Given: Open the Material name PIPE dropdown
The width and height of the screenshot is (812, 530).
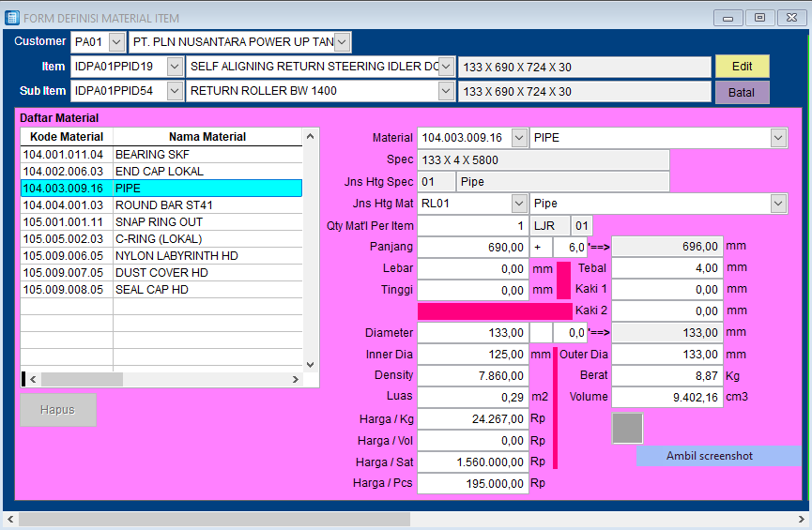Looking at the screenshot, I should coord(778,138).
